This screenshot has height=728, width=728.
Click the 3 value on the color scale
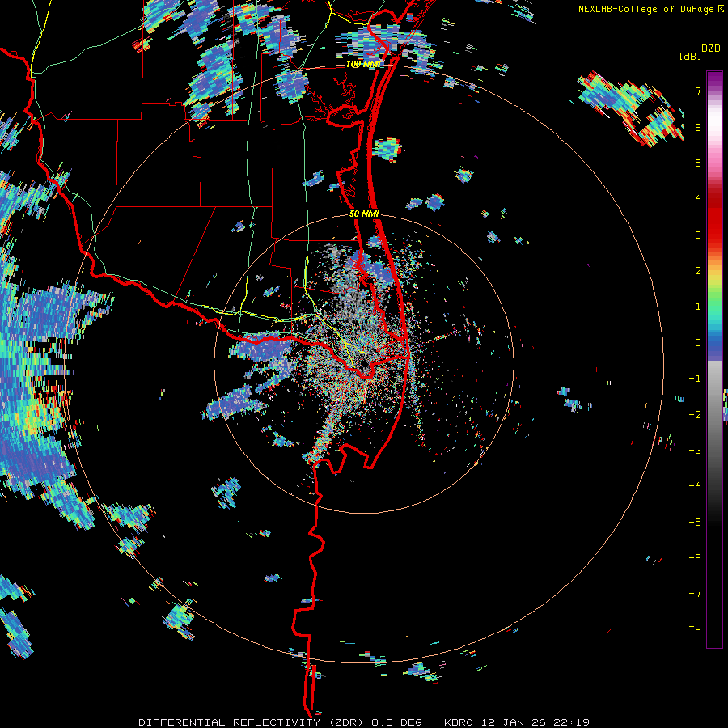[x=698, y=235]
